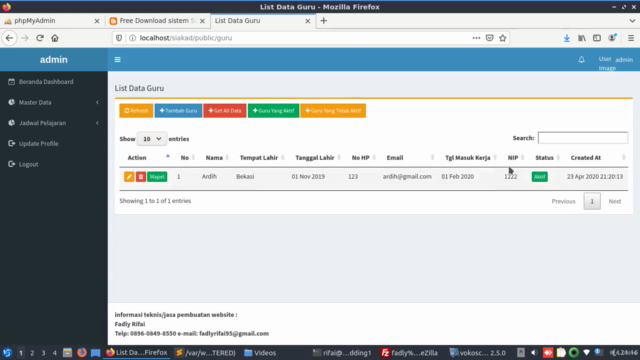Image resolution: width=640 pixels, height=360 pixels.
Task: Filter with Guru Yang Tidak Aktif button
Action: pyautogui.click(x=333, y=111)
